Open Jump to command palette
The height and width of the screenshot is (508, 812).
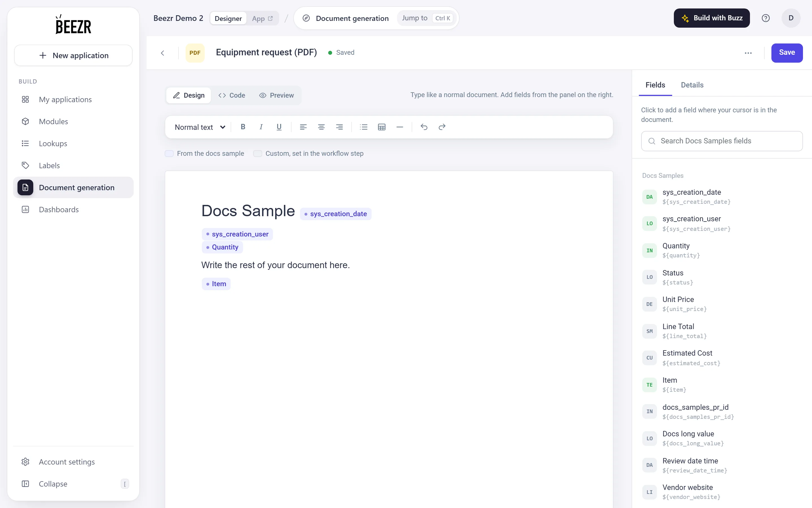[427, 18]
